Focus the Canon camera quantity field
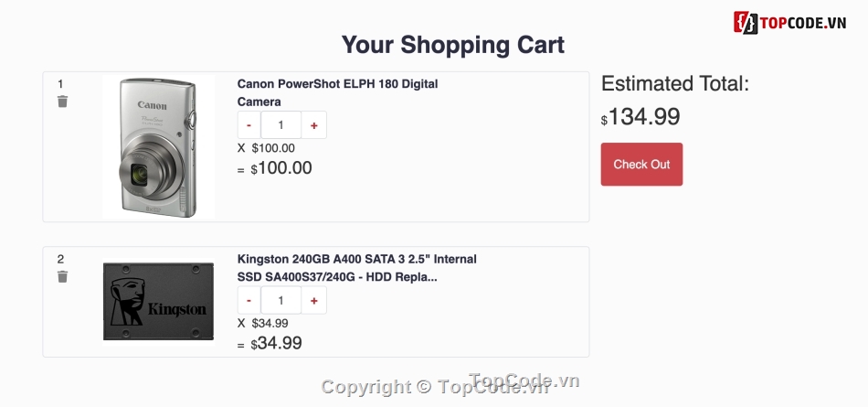Viewport: 868px width, 407px height. point(281,125)
